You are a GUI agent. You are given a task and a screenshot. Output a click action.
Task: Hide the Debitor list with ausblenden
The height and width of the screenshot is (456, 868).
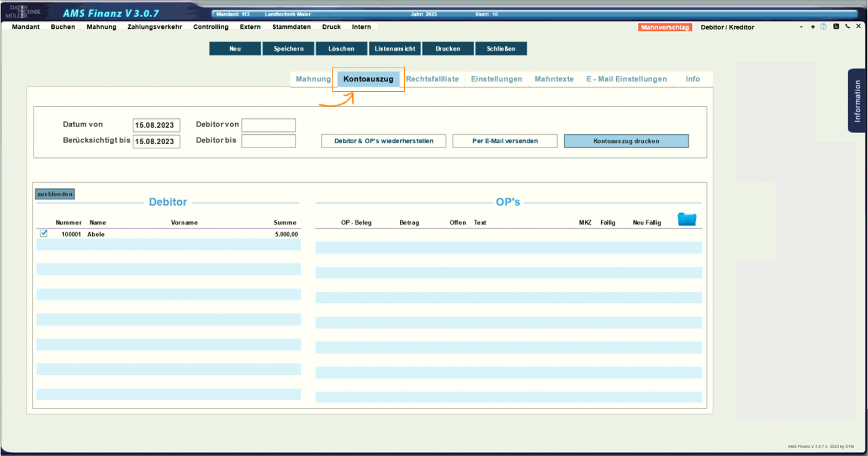(55, 194)
